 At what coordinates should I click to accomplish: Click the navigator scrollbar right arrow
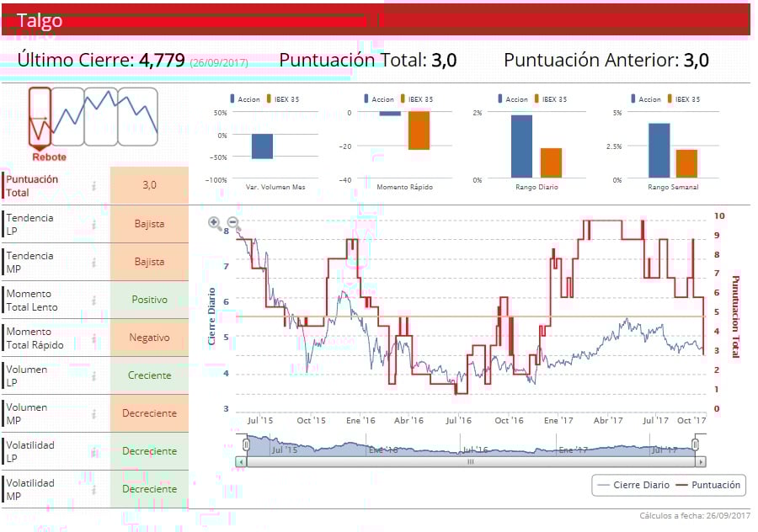[x=701, y=462]
